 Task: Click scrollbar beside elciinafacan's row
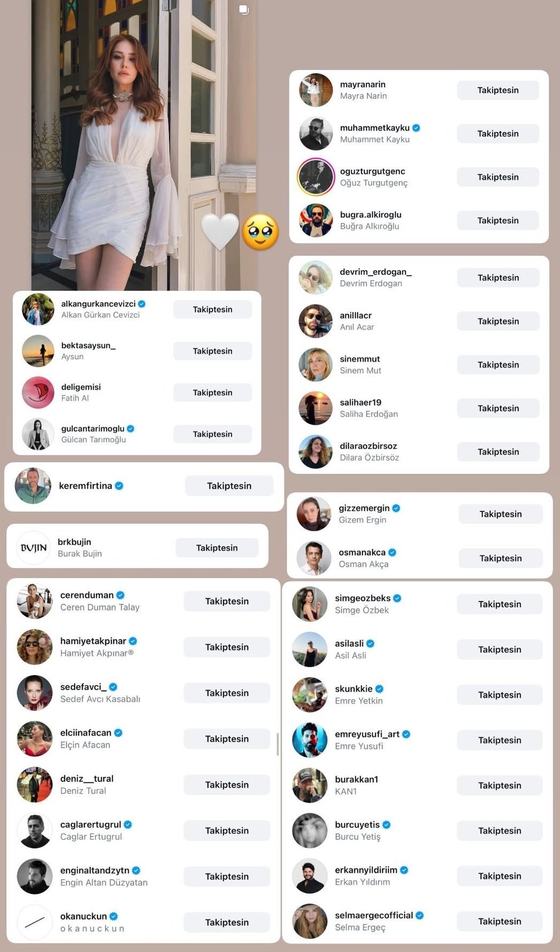(278, 744)
